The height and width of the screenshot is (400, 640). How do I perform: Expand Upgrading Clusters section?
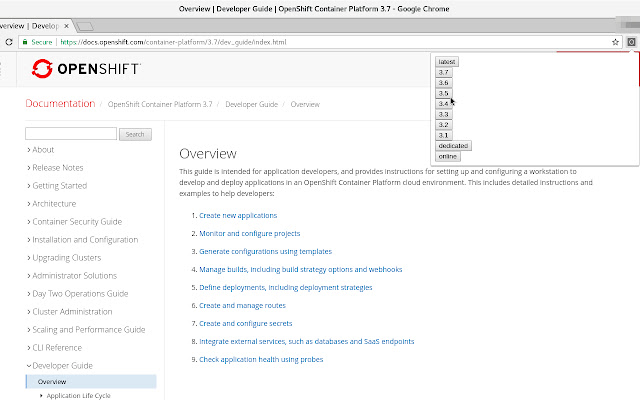(x=64, y=258)
